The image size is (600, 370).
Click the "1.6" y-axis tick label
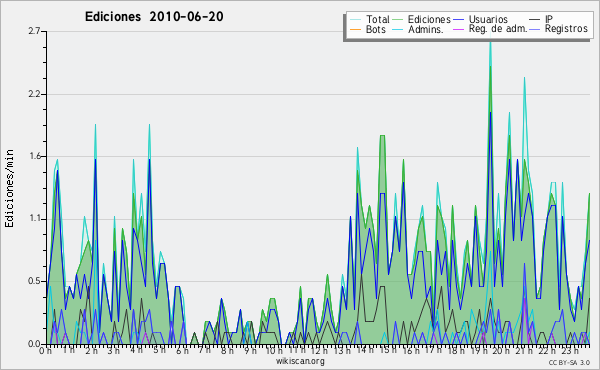pos(34,156)
